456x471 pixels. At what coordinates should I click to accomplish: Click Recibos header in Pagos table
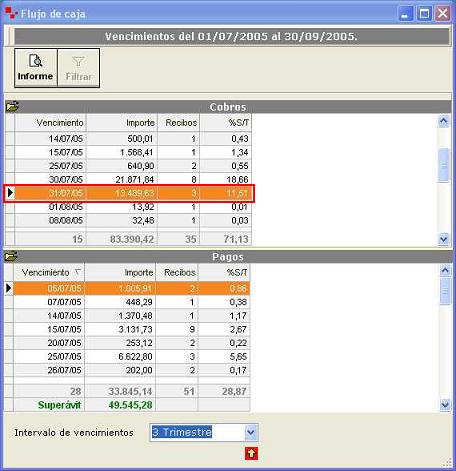tap(177, 273)
